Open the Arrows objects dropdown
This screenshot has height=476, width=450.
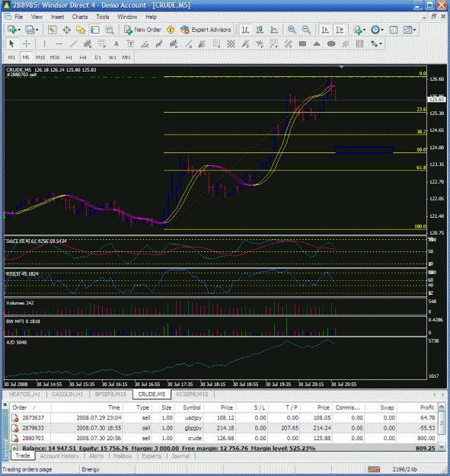click(380, 44)
